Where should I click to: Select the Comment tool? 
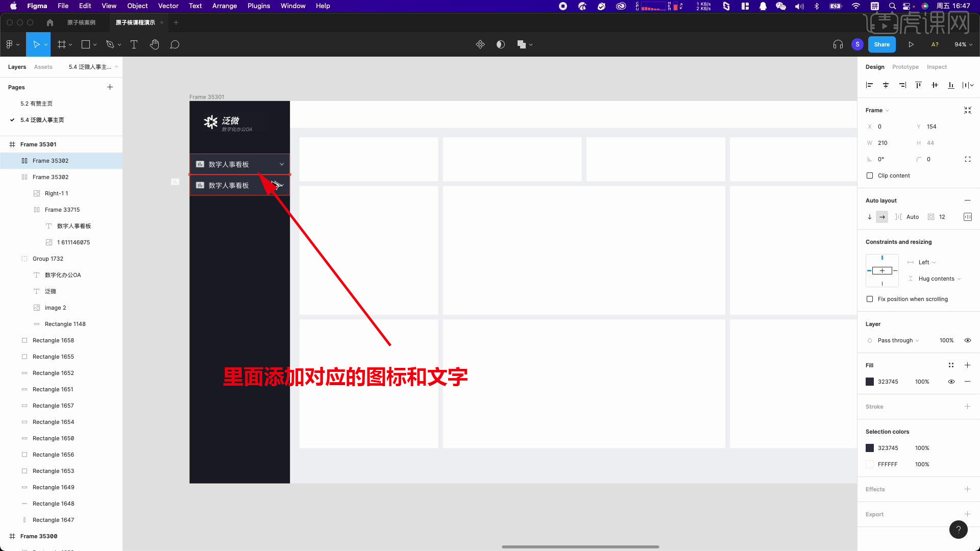[175, 44]
